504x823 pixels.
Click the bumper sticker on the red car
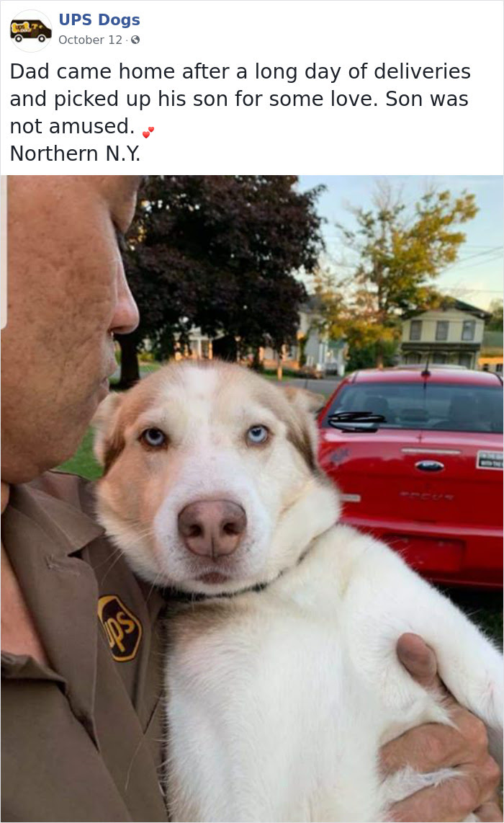click(490, 460)
